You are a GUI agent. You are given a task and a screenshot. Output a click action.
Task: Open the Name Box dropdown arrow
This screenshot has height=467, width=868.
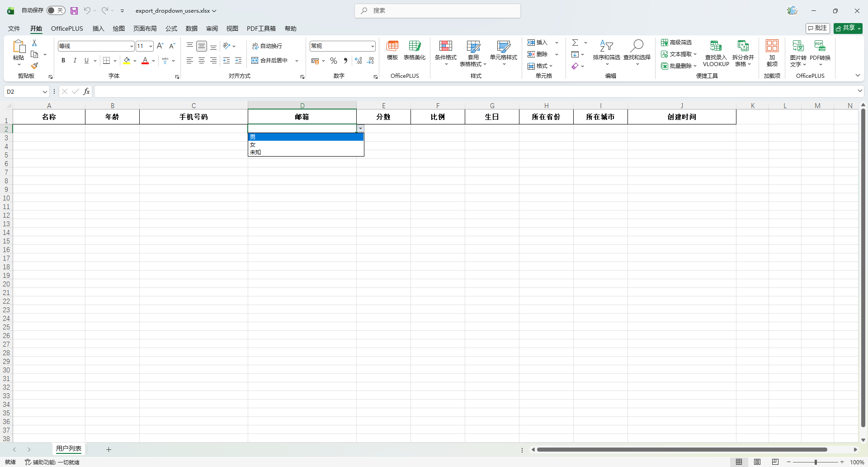[x=45, y=92]
